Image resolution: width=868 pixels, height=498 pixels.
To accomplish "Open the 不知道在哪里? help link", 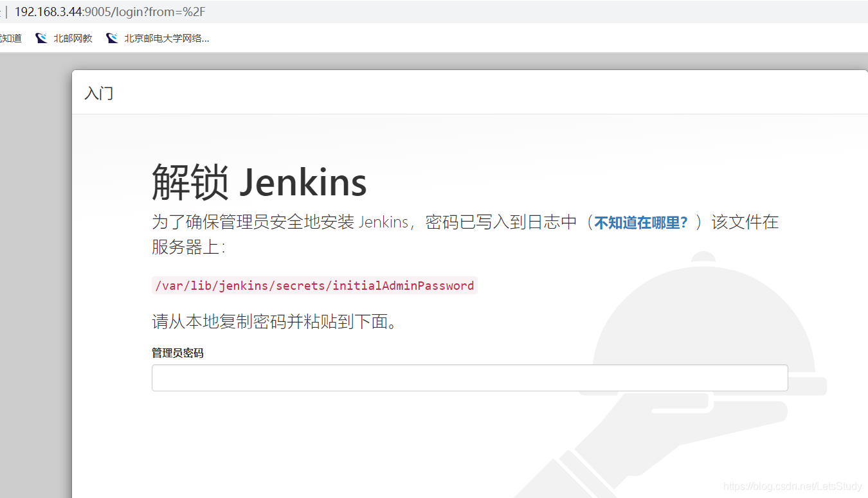I will 641,222.
